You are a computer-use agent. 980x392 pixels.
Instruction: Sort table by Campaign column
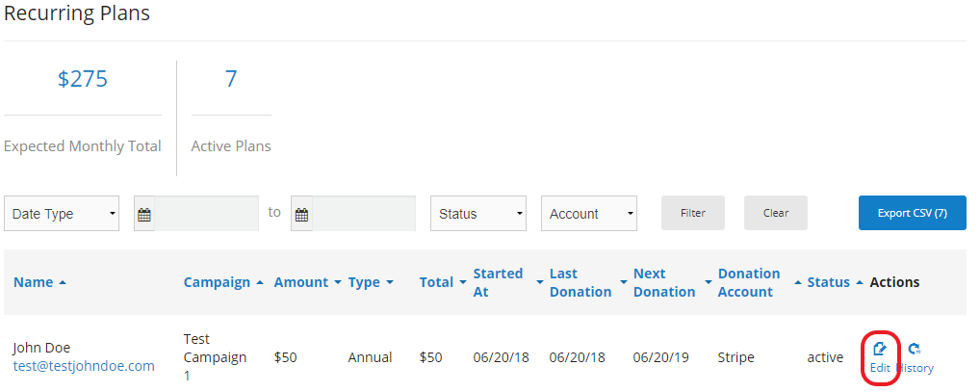coord(222,282)
